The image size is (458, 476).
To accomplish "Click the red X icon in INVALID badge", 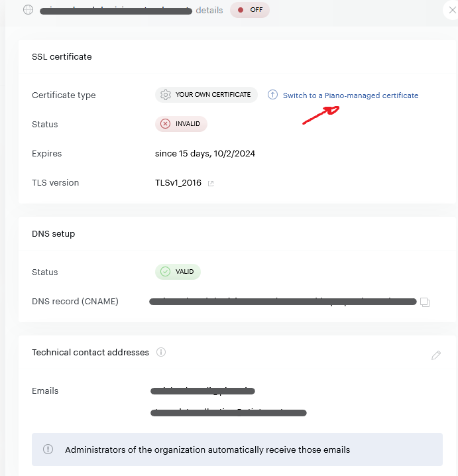I will tap(166, 124).
